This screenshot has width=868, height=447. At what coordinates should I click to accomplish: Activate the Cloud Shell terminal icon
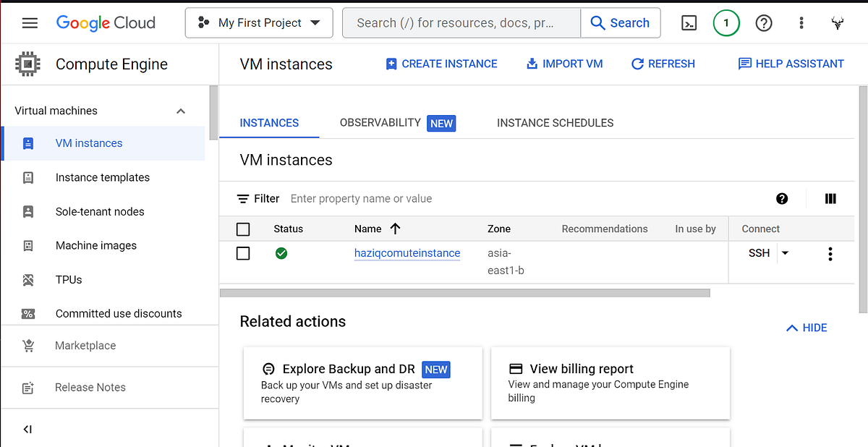(689, 22)
